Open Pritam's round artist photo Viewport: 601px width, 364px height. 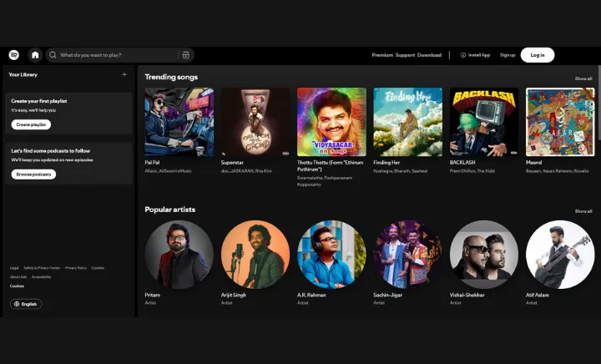tap(179, 255)
